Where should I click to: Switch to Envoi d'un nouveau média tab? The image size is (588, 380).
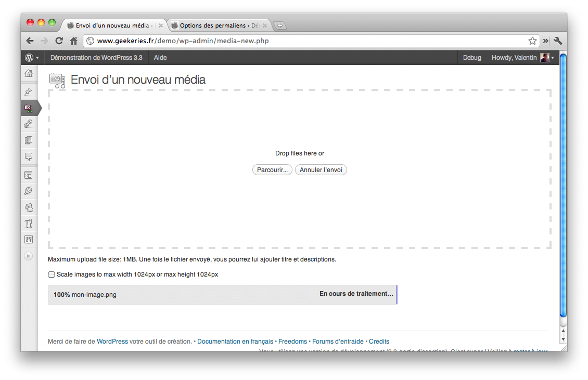click(112, 25)
